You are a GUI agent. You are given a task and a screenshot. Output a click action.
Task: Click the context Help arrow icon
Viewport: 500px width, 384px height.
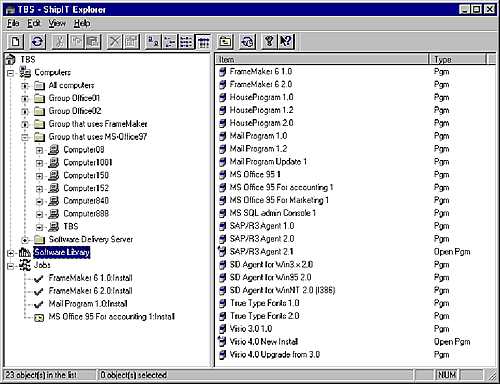[286, 42]
